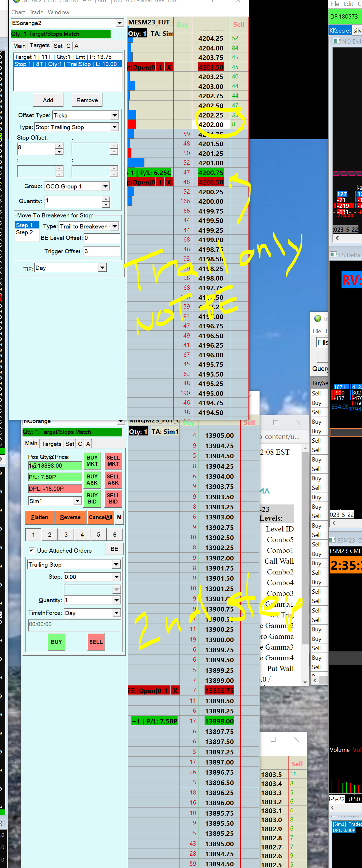
Task: Open the Type Stop: Trailing Stop dropdown
Action: click(115, 127)
